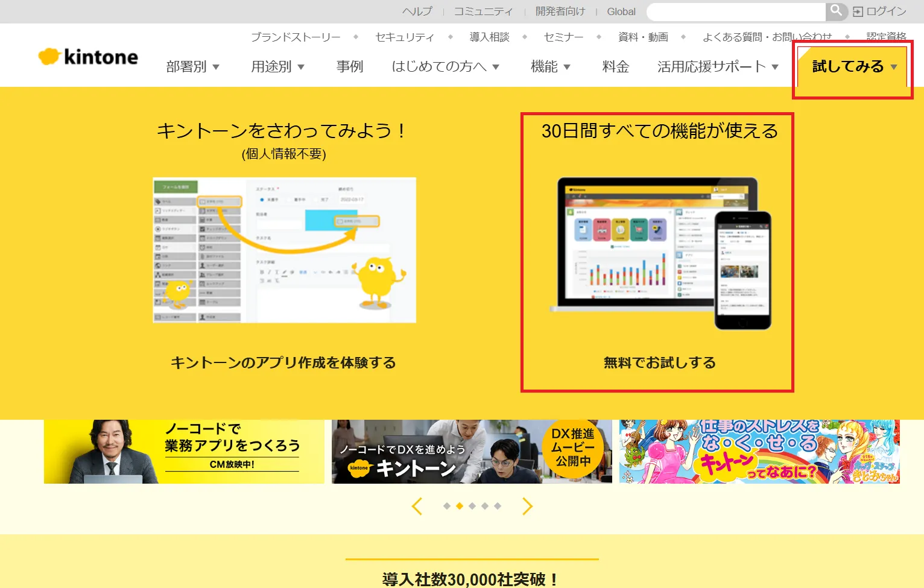Screen dimensions: 924x588
Task: Expand the 部署別 menu
Action: coord(192,66)
